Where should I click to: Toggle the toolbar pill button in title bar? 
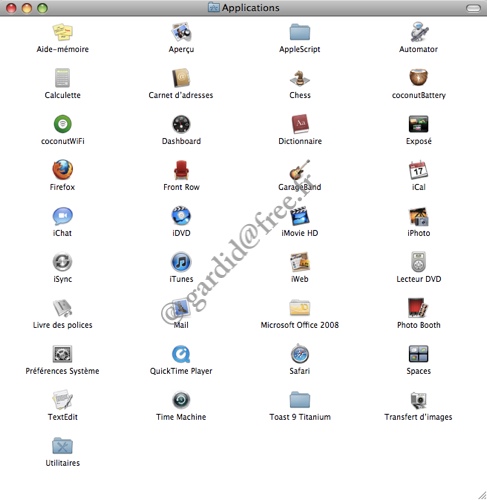pyautogui.click(x=473, y=8)
